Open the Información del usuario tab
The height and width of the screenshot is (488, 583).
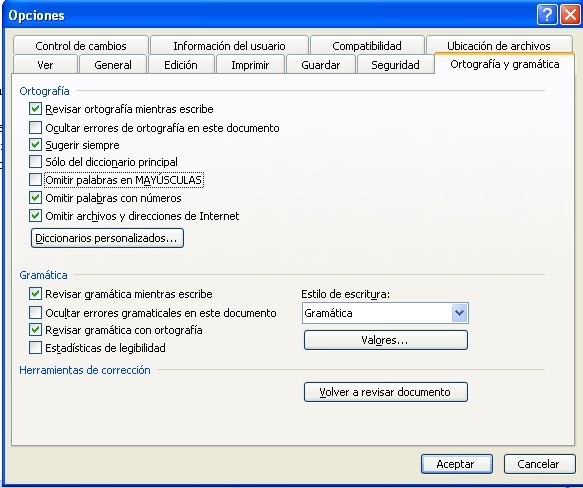click(229, 45)
